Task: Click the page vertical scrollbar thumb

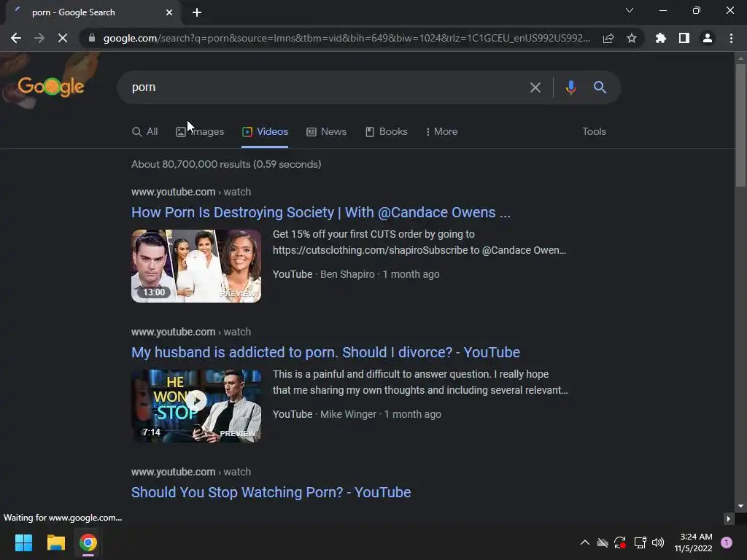Action: click(x=740, y=125)
